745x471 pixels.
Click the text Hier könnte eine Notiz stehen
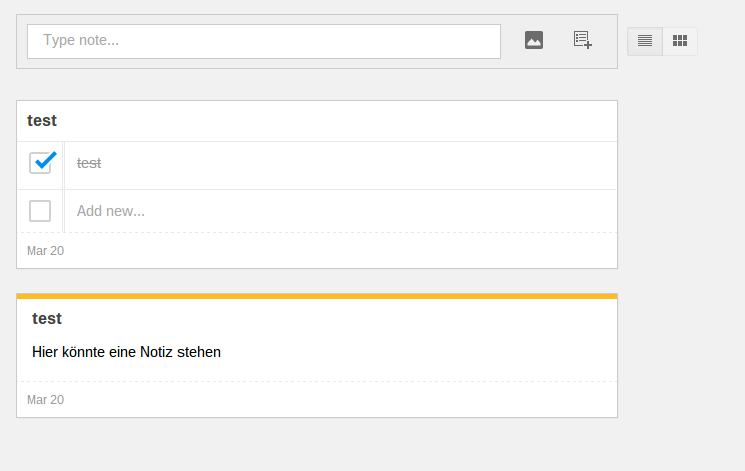coord(126,352)
